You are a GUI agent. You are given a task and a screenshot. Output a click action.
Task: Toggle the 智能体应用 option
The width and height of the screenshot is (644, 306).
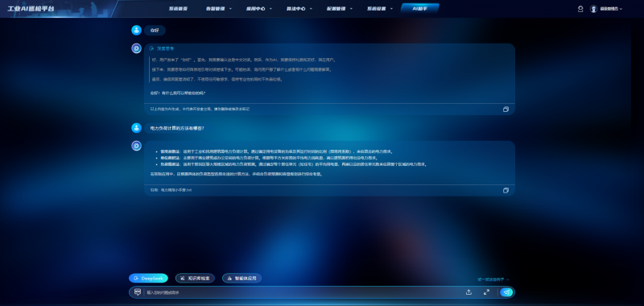[x=242, y=279]
